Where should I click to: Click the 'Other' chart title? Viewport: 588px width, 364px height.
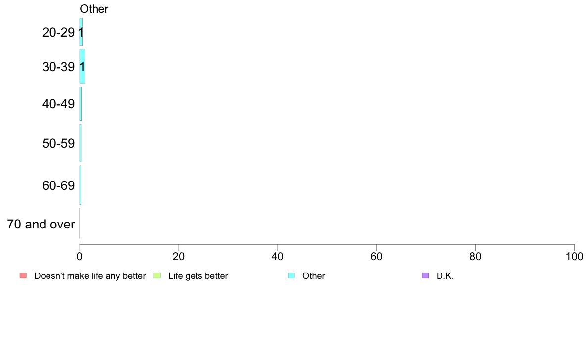[x=94, y=9]
